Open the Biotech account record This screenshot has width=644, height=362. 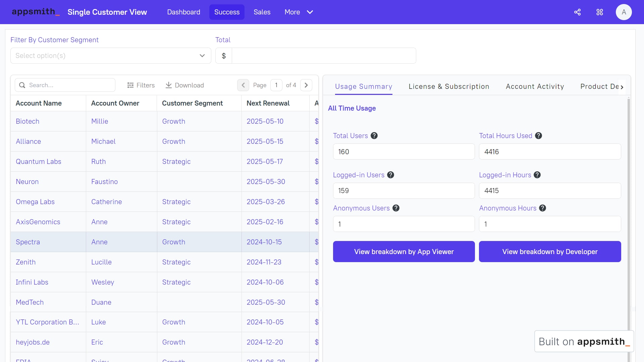pos(28,121)
